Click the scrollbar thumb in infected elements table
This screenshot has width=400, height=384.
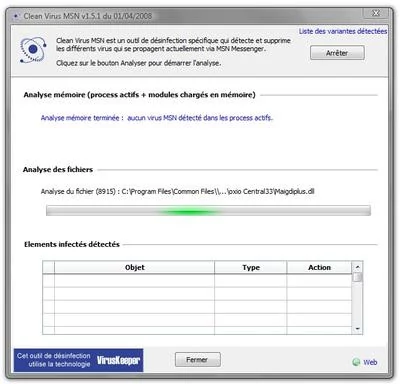(x=357, y=277)
